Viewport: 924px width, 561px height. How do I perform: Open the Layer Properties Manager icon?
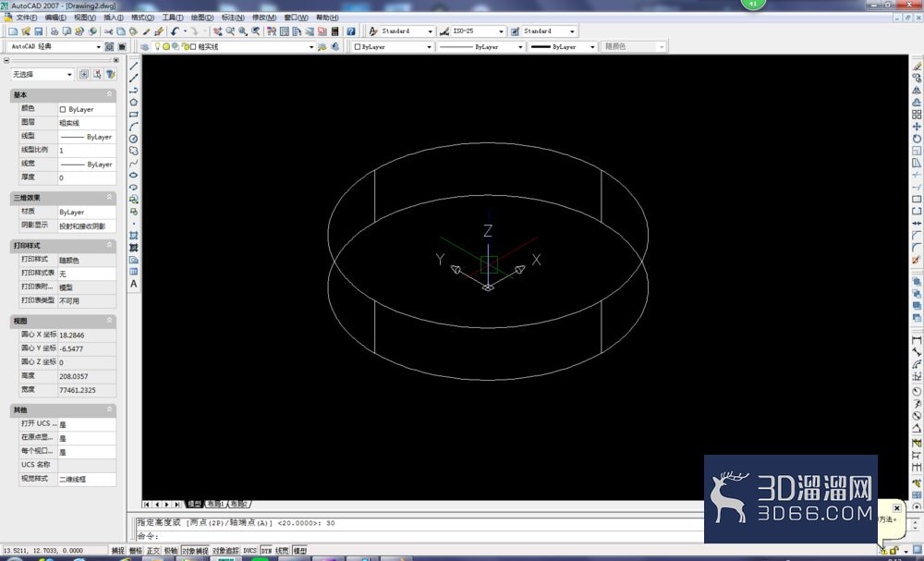(145, 46)
